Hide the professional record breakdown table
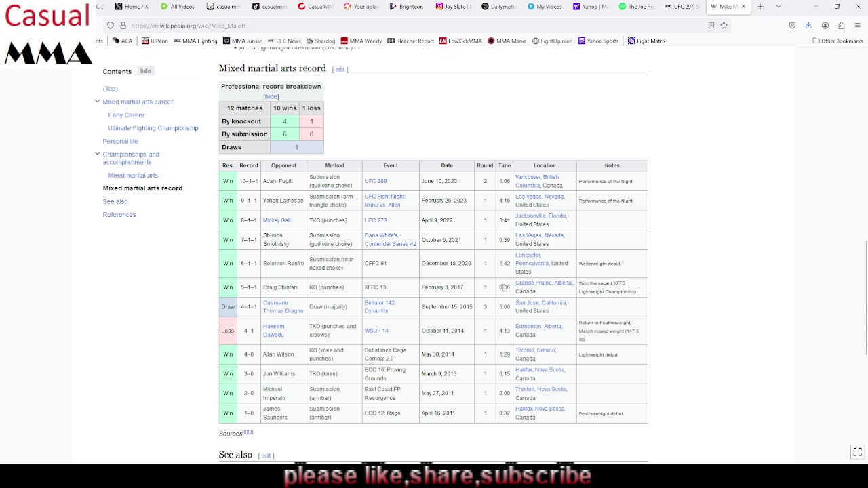This screenshot has height=488, width=868. (271, 96)
